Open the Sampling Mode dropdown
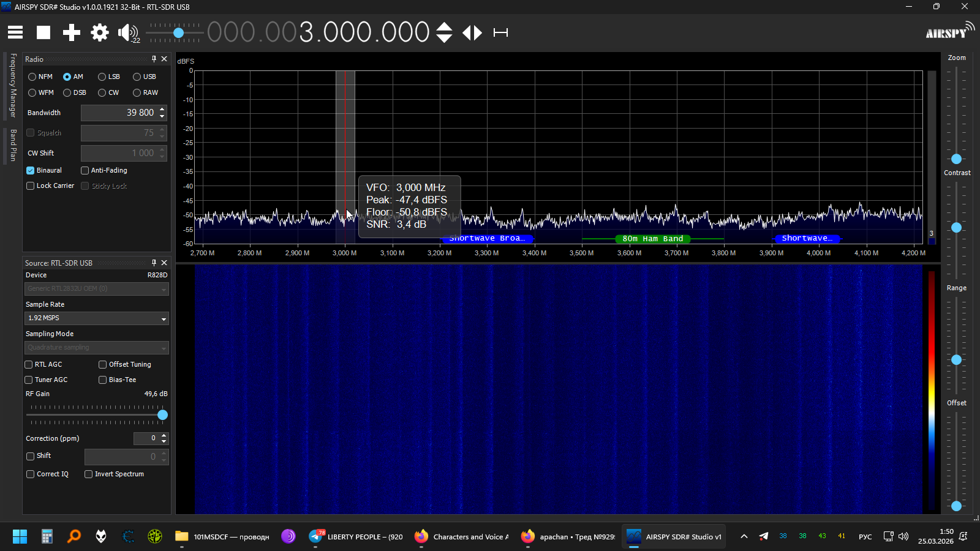 click(x=97, y=348)
